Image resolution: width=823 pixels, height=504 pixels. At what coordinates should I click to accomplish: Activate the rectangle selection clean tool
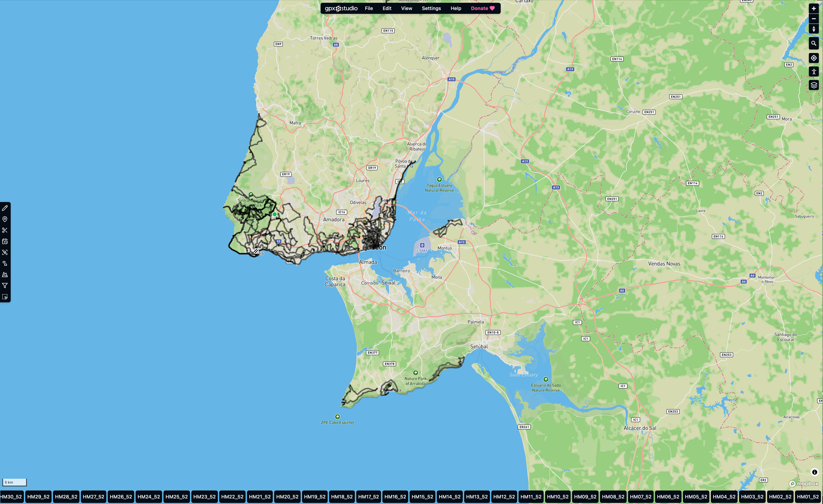(x=5, y=297)
